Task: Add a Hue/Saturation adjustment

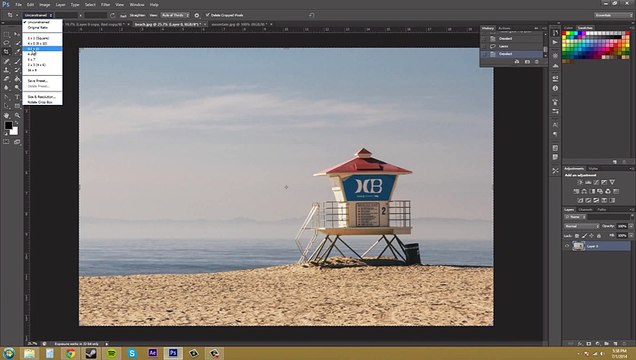Action: point(576,191)
